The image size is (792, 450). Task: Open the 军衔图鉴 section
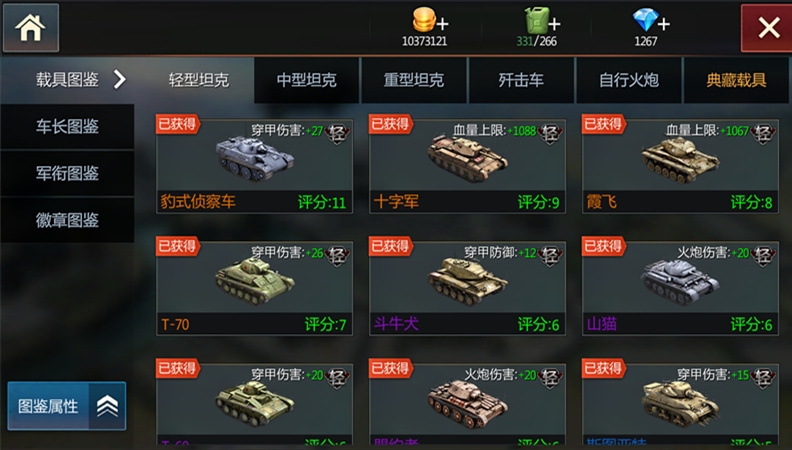coord(67,173)
